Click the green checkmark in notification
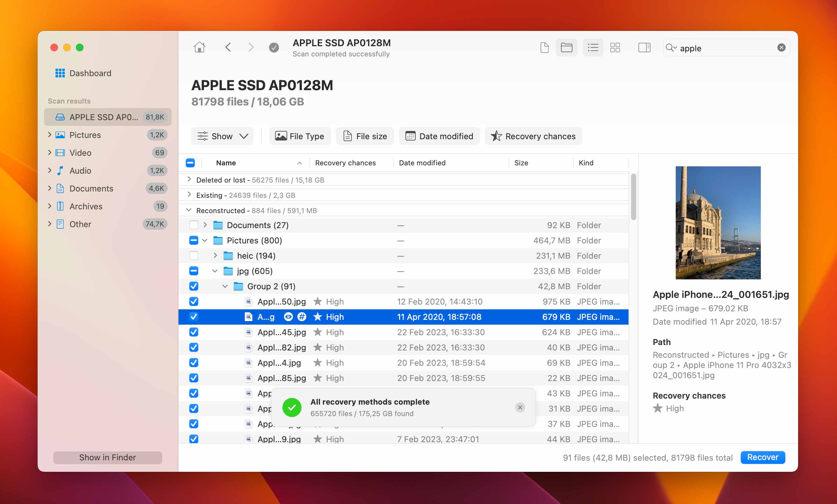 tap(292, 407)
